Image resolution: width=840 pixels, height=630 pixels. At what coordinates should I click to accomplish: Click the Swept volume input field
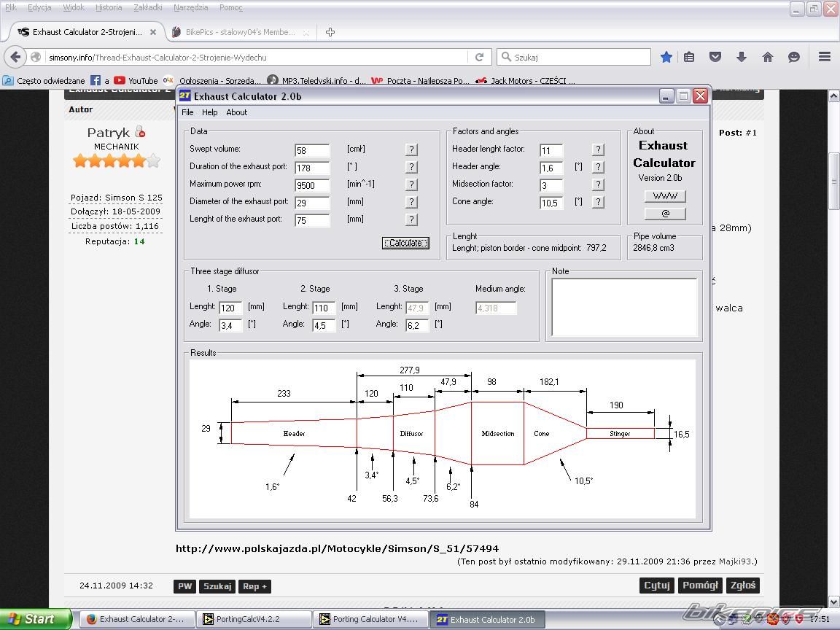tap(312, 150)
